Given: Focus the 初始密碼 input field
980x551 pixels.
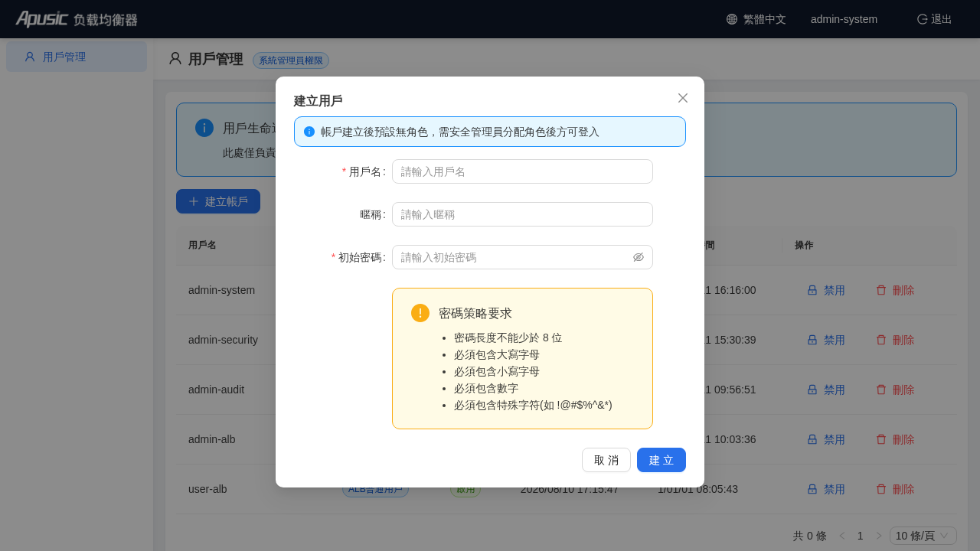Looking at the screenshot, I should coord(522,257).
